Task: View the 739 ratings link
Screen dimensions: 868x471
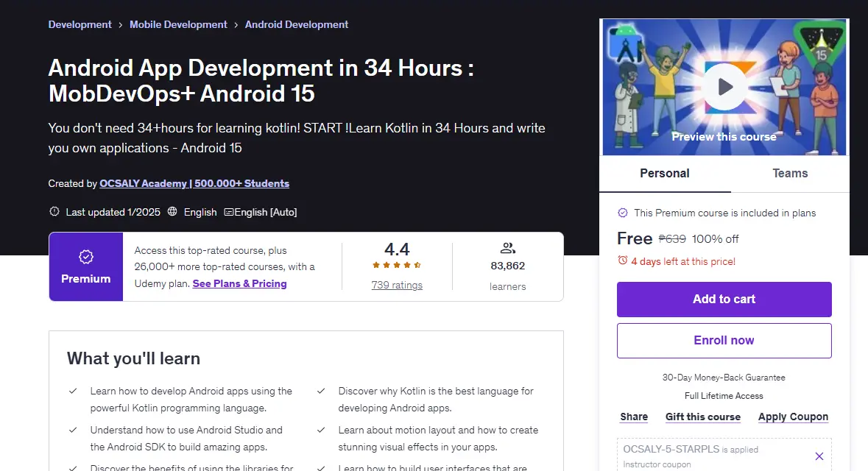Action: pyautogui.click(x=397, y=285)
